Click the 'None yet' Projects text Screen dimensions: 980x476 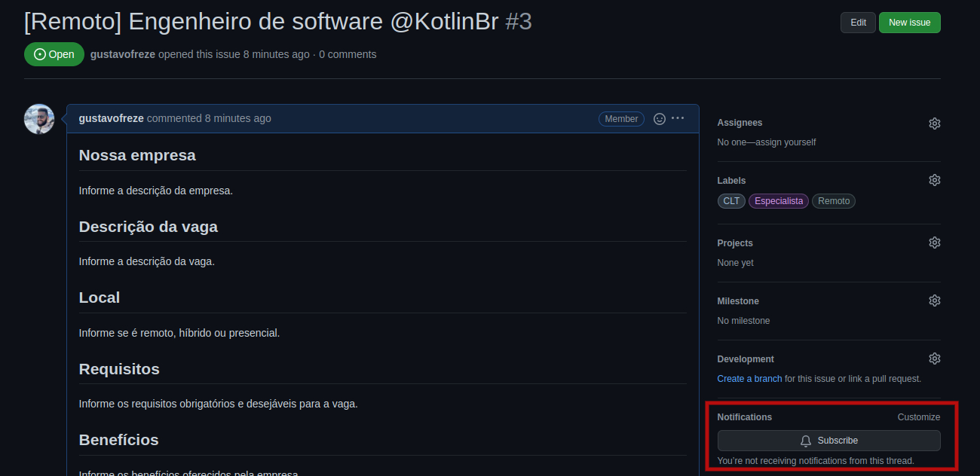click(x=735, y=263)
